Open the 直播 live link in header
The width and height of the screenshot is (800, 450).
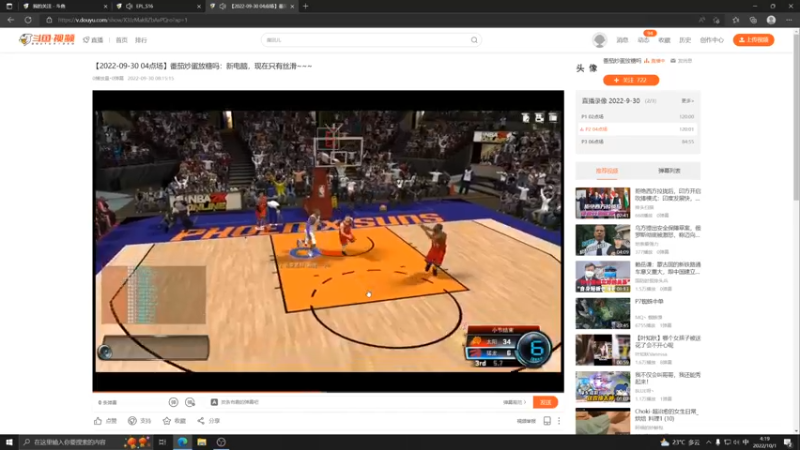(93, 40)
